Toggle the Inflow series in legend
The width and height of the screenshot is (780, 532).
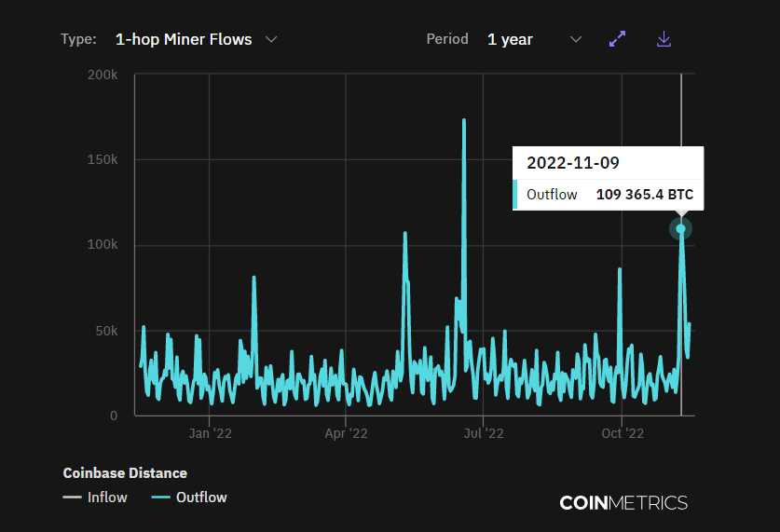click(95, 498)
